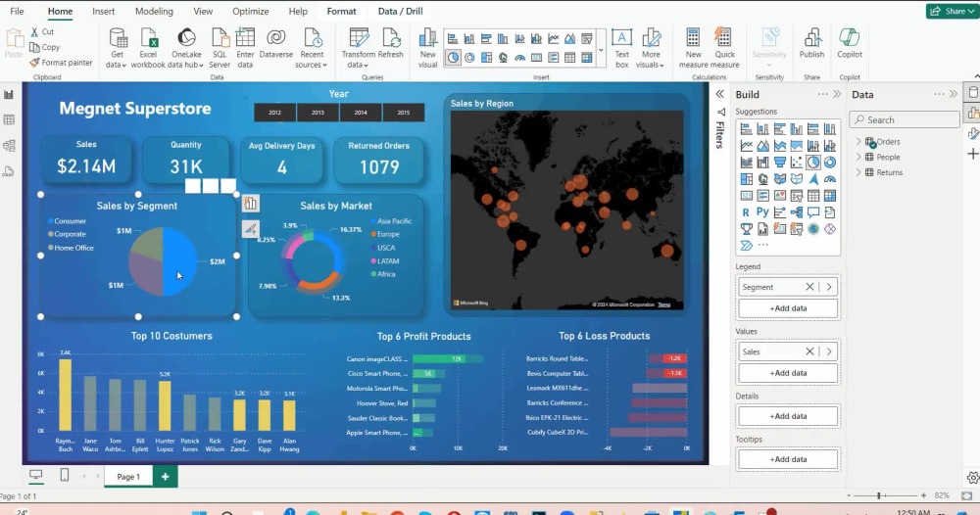Switch to the Format tab

pyautogui.click(x=341, y=11)
